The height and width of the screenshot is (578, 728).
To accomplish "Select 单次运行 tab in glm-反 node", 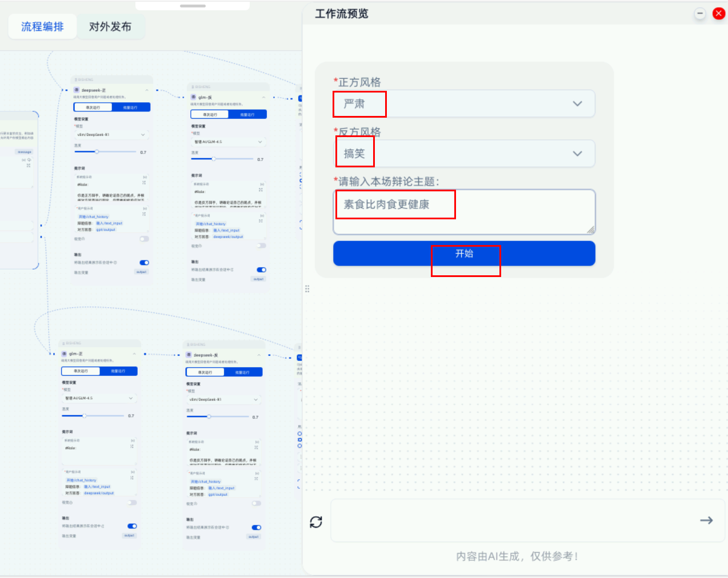I will click(x=210, y=114).
